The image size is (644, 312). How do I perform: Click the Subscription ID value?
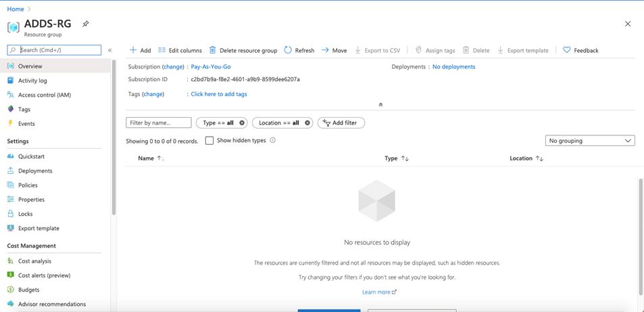click(245, 79)
